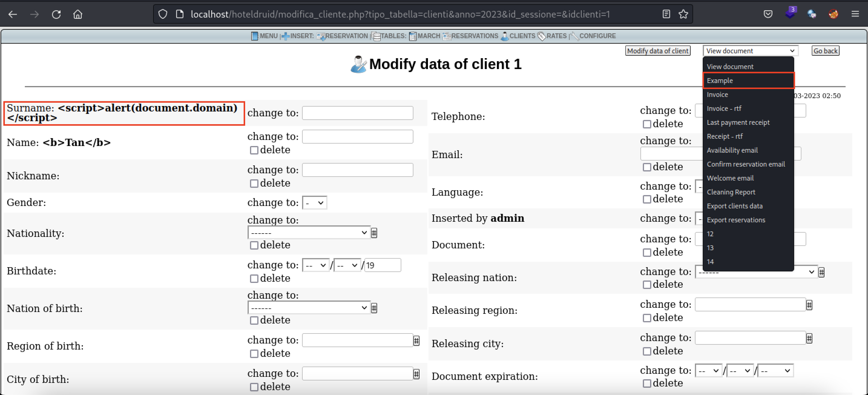868x395 pixels.
Task: Tick delete checkbox for Telephone
Action: [x=647, y=124]
